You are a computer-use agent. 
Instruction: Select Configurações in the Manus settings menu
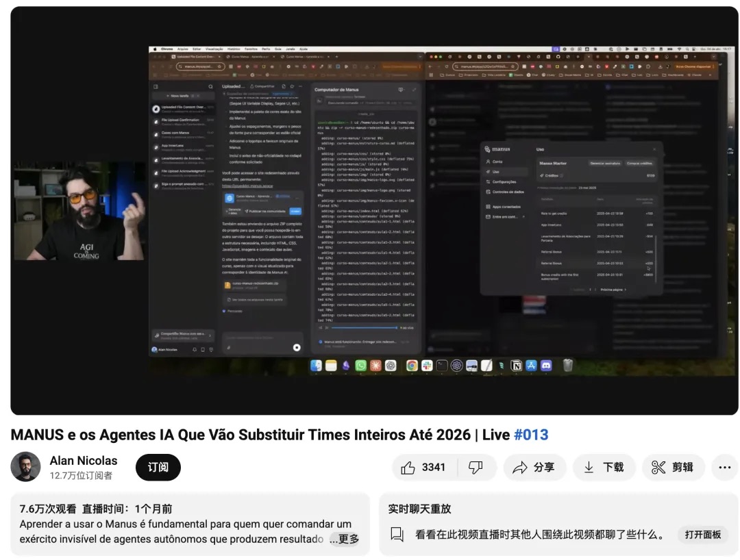506,182
